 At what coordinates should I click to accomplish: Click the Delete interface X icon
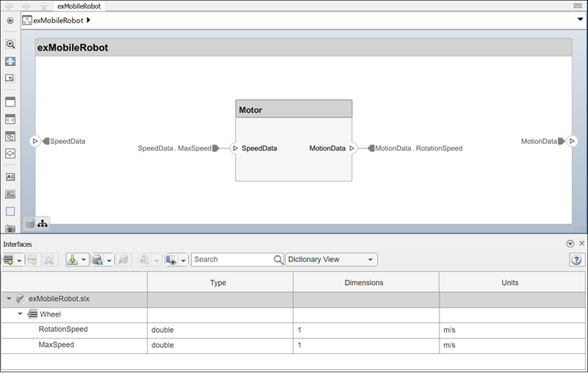pyautogui.click(x=49, y=259)
